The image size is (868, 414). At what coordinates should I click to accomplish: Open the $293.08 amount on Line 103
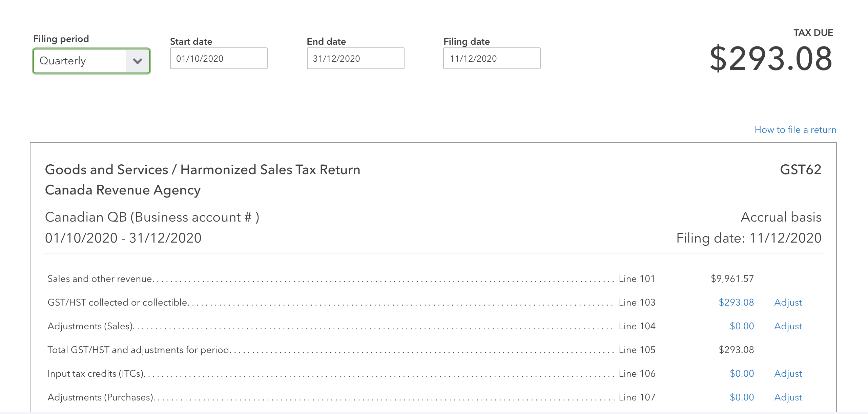click(x=736, y=302)
